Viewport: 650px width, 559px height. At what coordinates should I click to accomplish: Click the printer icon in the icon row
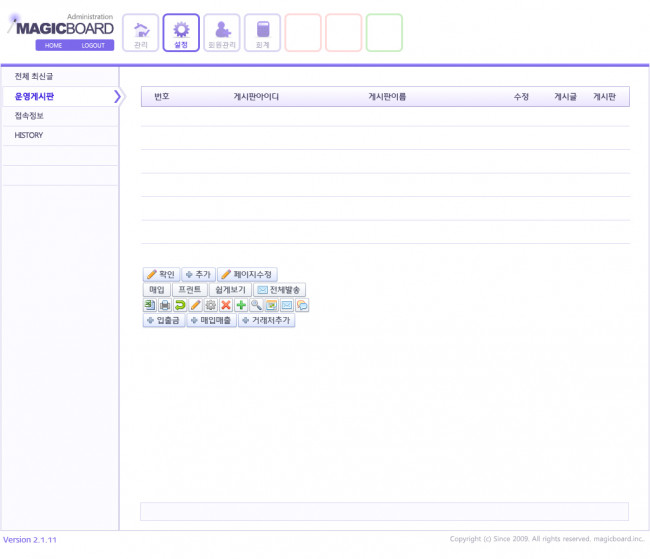(x=165, y=305)
